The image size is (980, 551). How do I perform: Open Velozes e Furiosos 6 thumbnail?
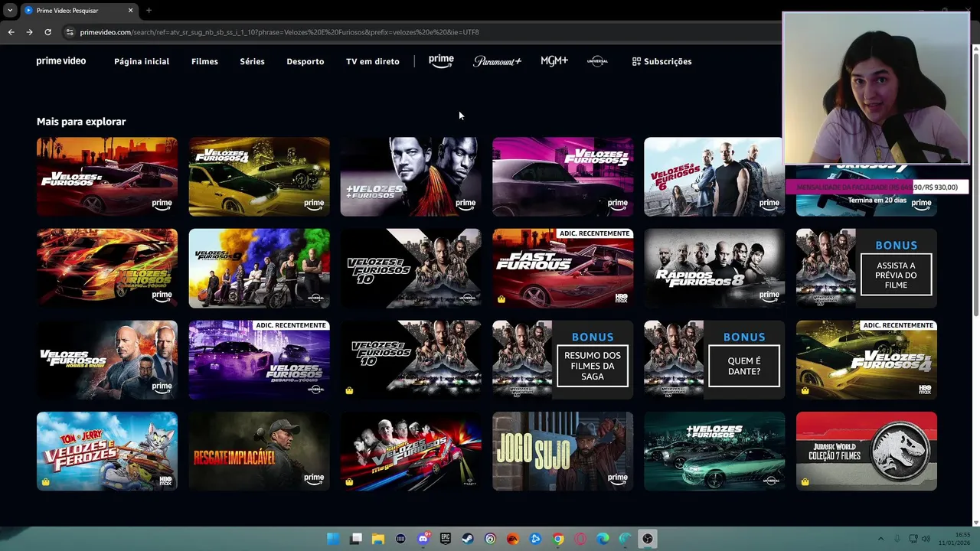click(714, 177)
